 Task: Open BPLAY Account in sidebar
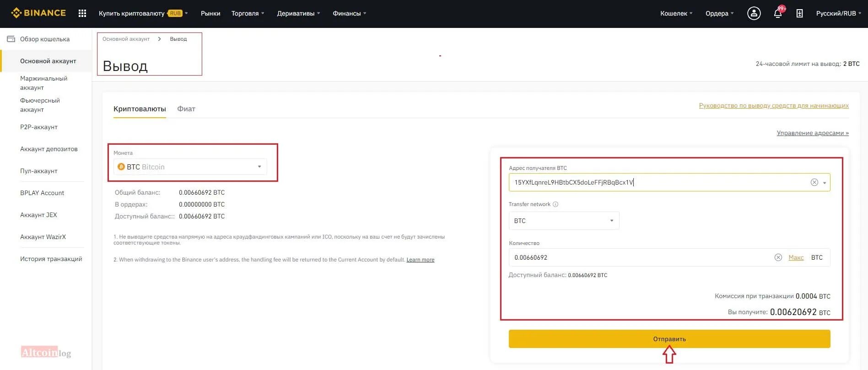click(42, 193)
